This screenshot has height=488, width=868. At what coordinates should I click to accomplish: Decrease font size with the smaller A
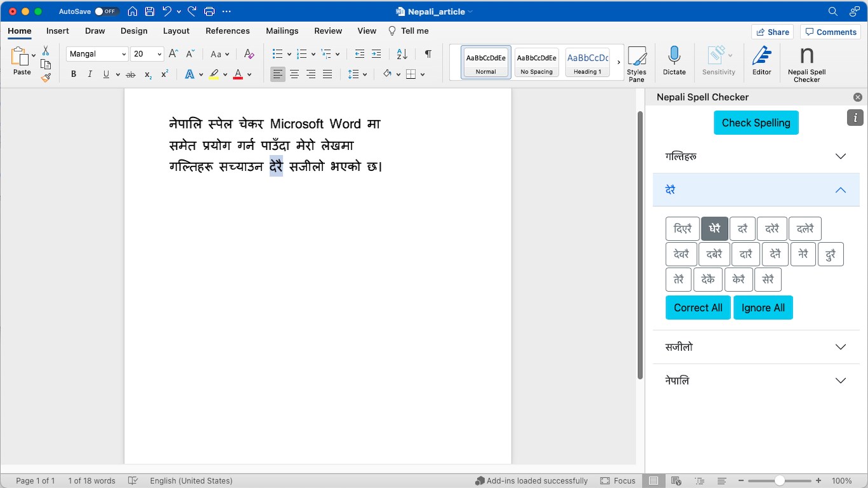[190, 54]
